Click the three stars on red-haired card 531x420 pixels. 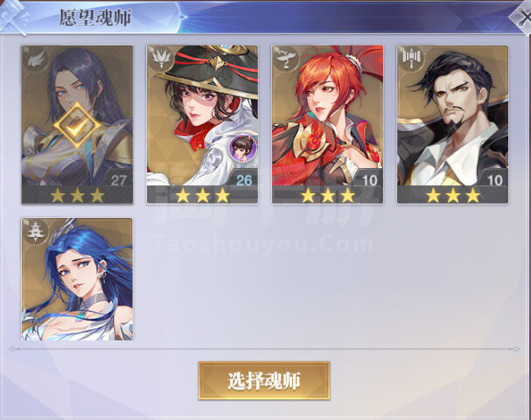[328, 195]
